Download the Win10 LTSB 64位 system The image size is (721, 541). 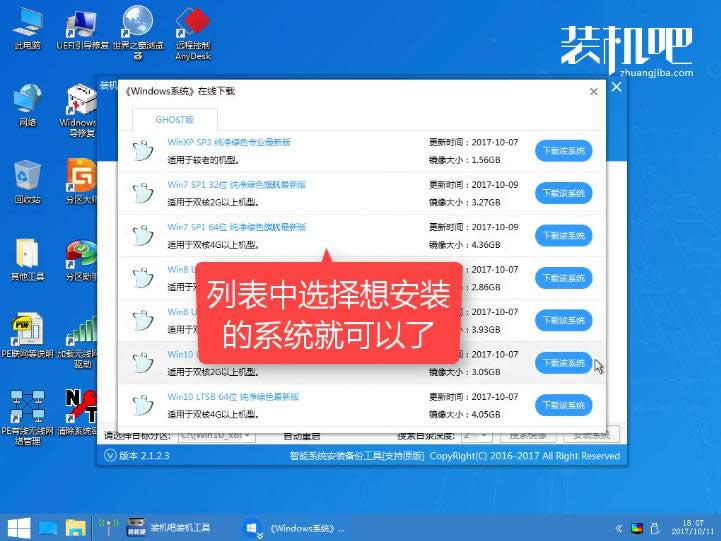[563, 405]
